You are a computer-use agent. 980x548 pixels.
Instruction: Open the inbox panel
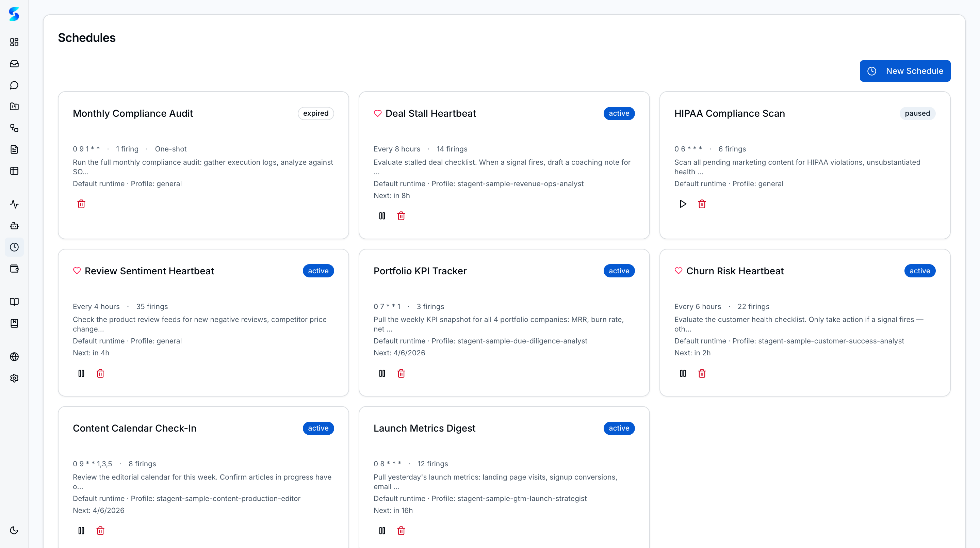pyautogui.click(x=14, y=64)
